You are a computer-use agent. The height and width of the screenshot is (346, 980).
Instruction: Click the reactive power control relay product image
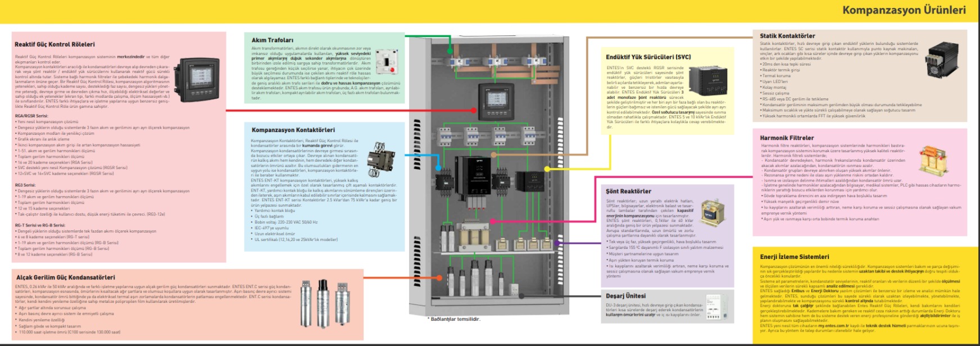pos(198,81)
